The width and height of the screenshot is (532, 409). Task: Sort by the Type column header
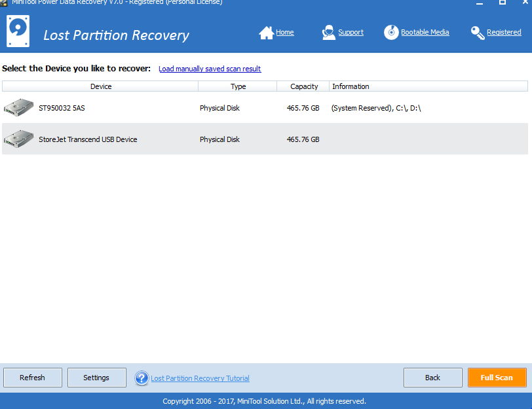pyautogui.click(x=238, y=86)
